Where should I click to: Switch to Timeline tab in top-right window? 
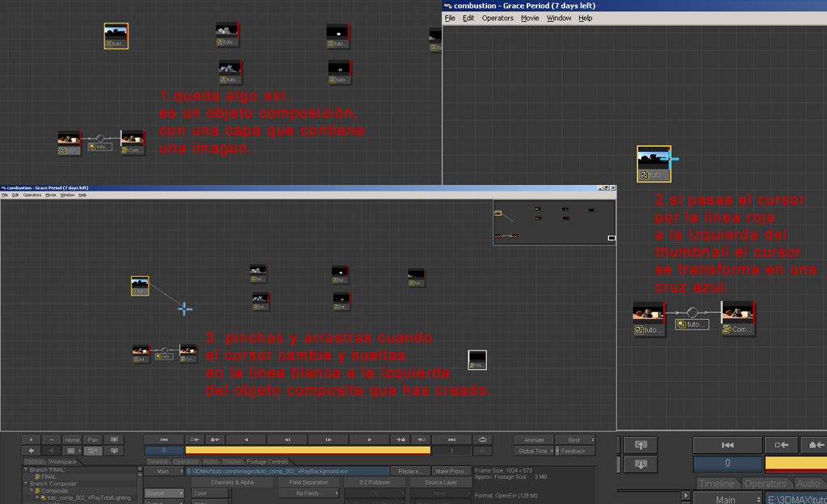[716, 484]
